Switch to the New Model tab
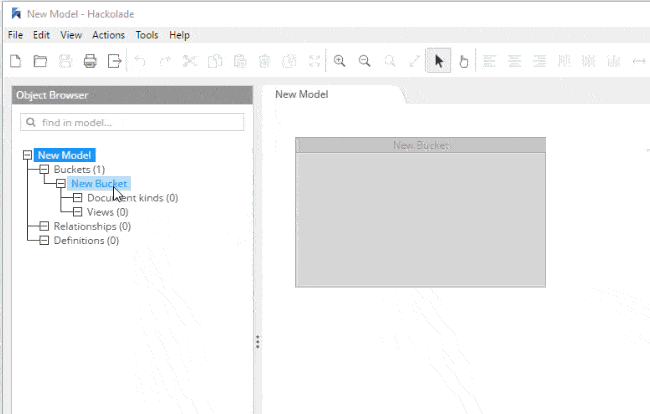The width and height of the screenshot is (650, 414). [x=302, y=94]
